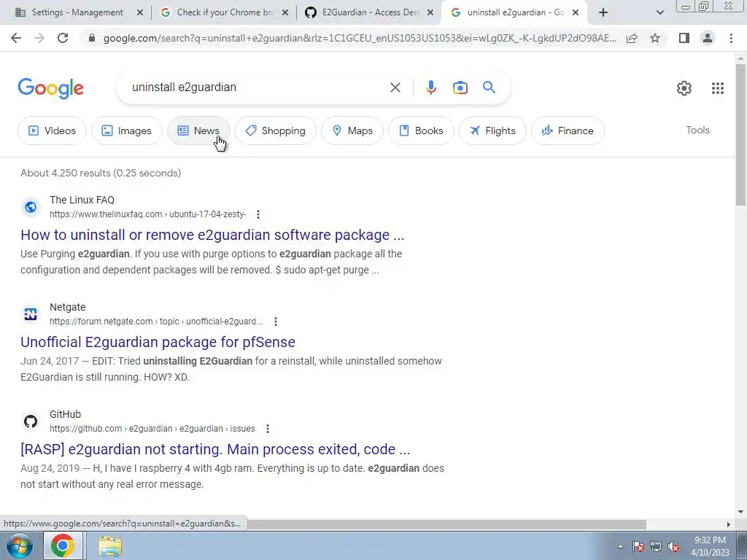Submit search with magnifying glass
Image resolution: width=747 pixels, height=560 pixels.
489,87
